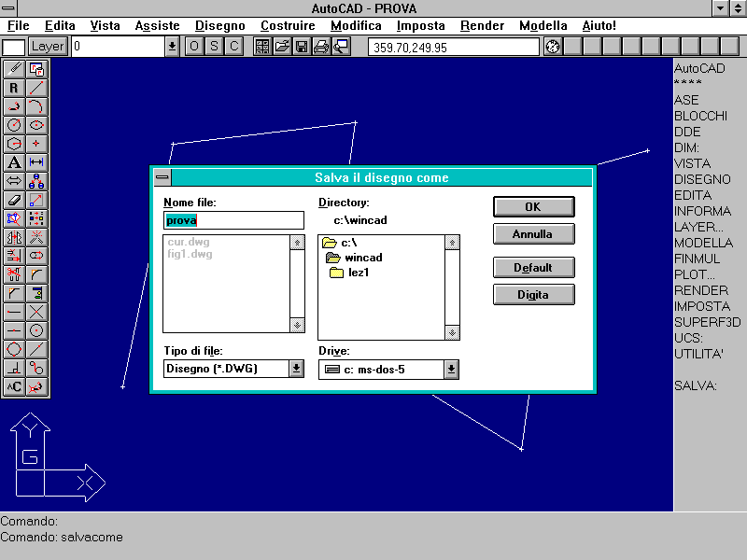Image resolution: width=747 pixels, height=560 pixels.
Task: Click the Erase tool eraser icon
Action: tap(14, 200)
